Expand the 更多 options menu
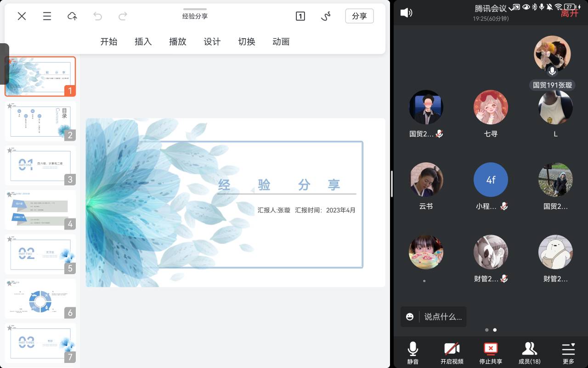The height and width of the screenshot is (368, 588). (x=568, y=353)
